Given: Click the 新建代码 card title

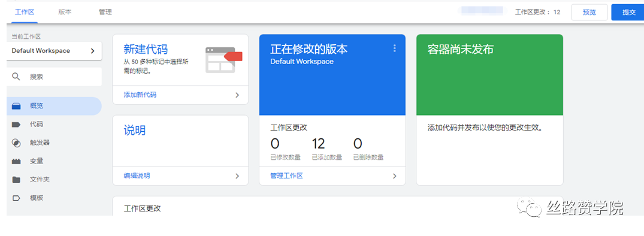Looking at the screenshot, I should click(x=146, y=49).
